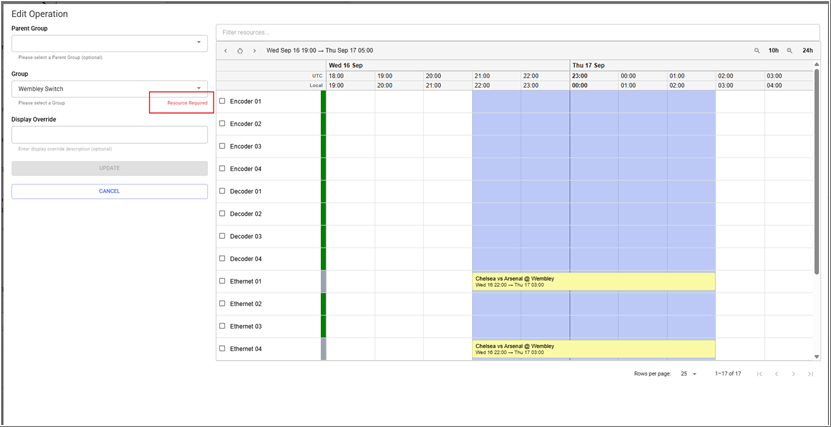
Task: Click the Thu 17 Sep date header
Action: (x=588, y=66)
